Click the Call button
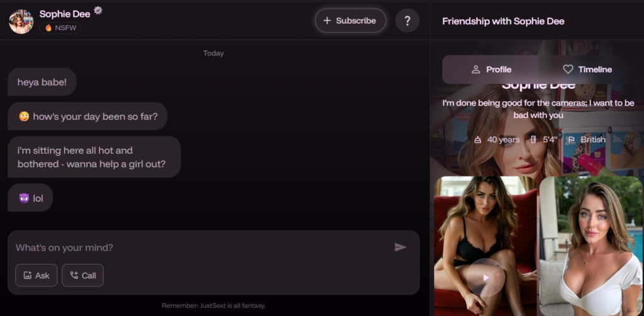This screenshot has height=316, width=644. tap(82, 275)
